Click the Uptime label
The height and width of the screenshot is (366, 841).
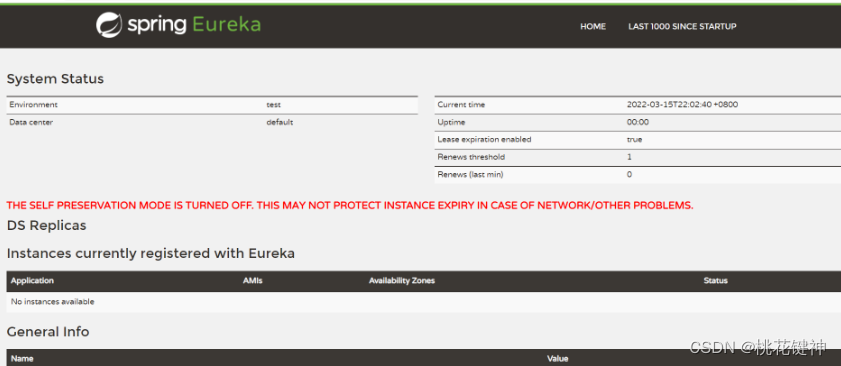pyautogui.click(x=451, y=122)
